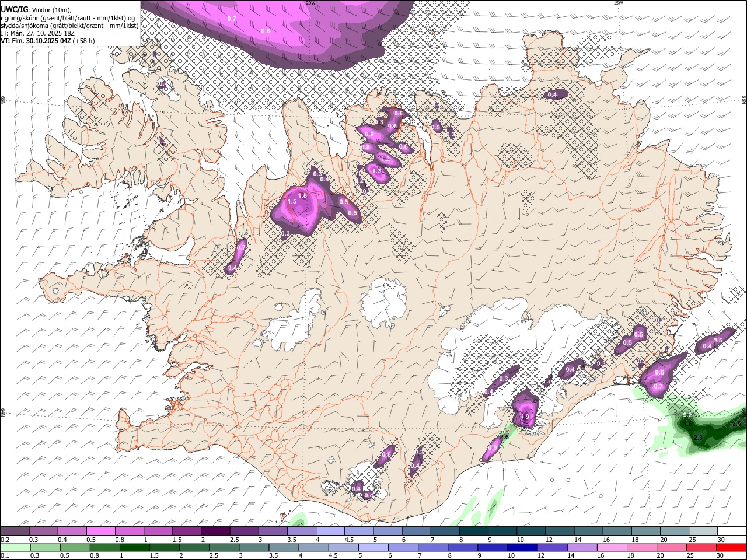Click the darkest green rain swatch labeled 1

(134, 548)
